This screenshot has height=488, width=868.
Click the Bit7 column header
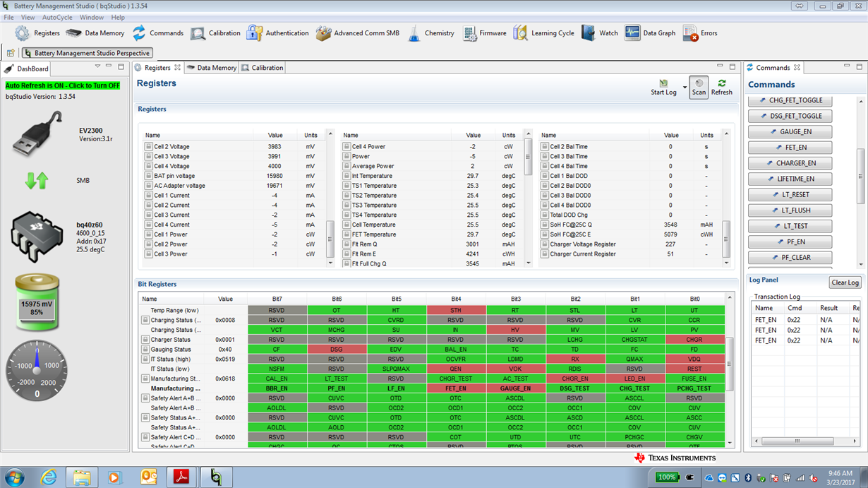click(x=277, y=299)
